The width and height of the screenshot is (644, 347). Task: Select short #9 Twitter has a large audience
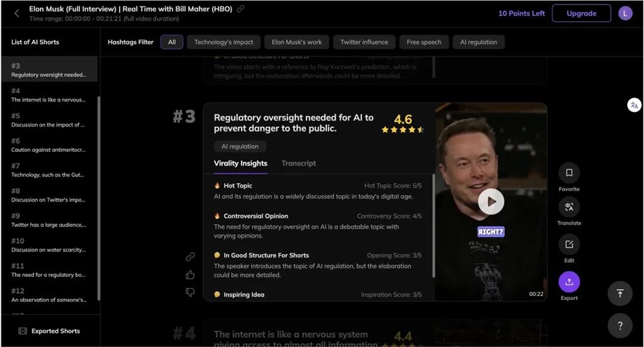point(50,220)
